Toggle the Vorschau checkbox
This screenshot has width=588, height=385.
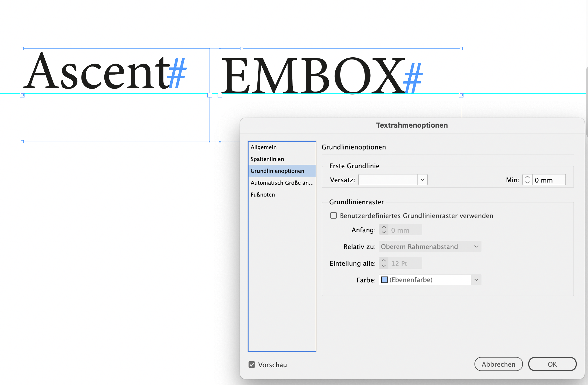(x=252, y=365)
